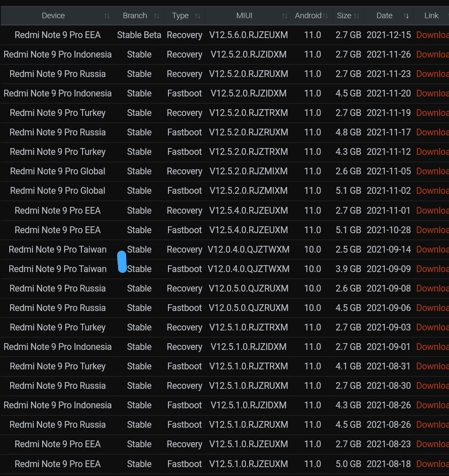The height and width of the screenshot is (476, 449).
Task: Click the '2021-08-30' date cell
Action: point(388,385)
